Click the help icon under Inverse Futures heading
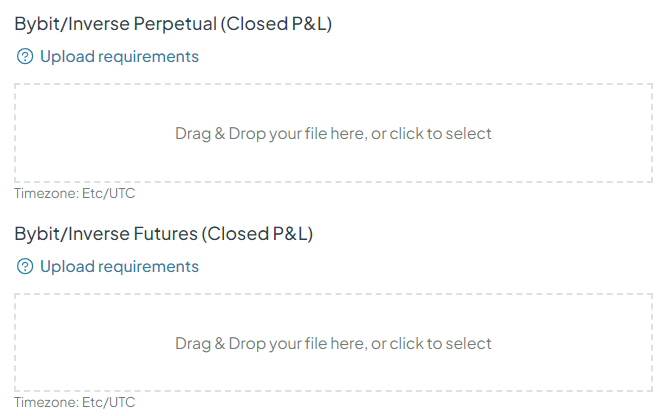664x416 pixels. click(25, 266)
